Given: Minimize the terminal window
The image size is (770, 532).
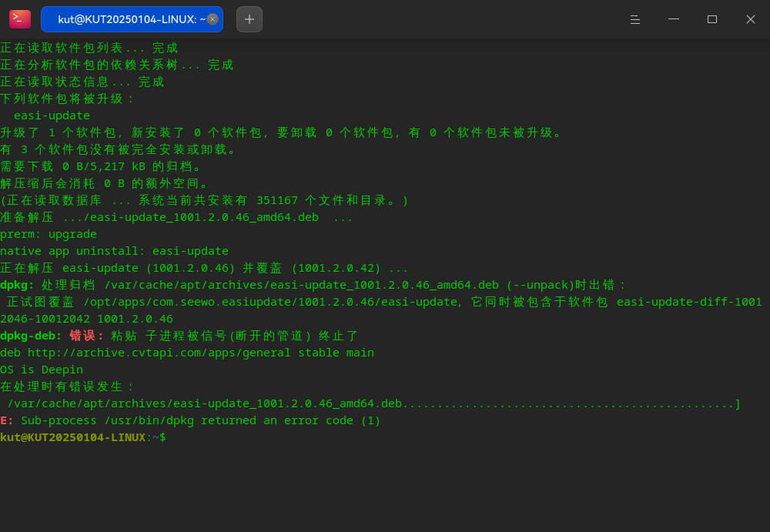Looking at the screenshot, I should (674, 19).
